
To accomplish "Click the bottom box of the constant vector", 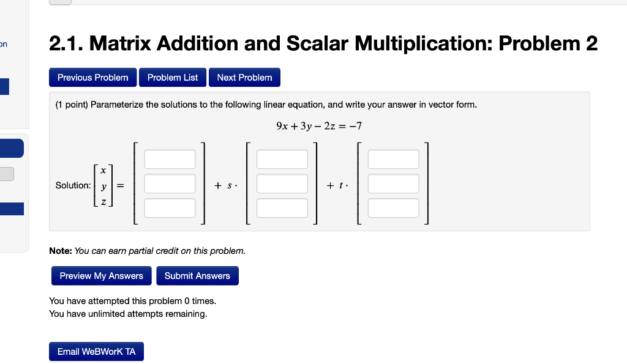I will [170, 207].
